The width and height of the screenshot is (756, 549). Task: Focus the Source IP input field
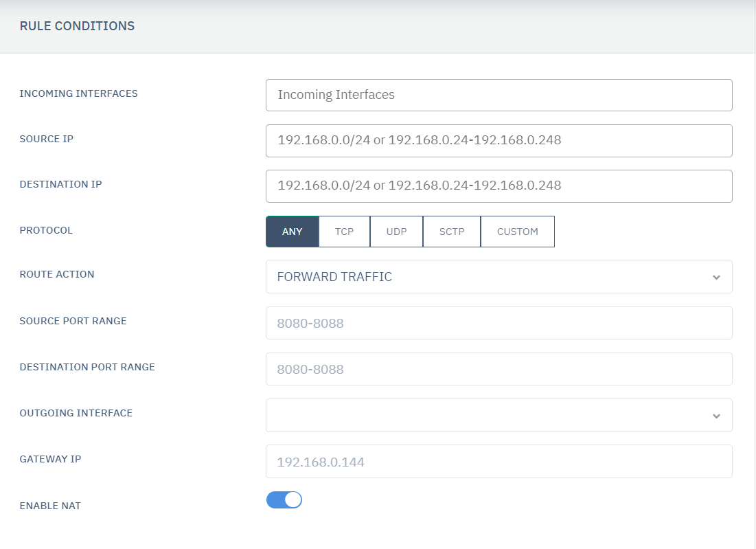[x=499, y=141]
